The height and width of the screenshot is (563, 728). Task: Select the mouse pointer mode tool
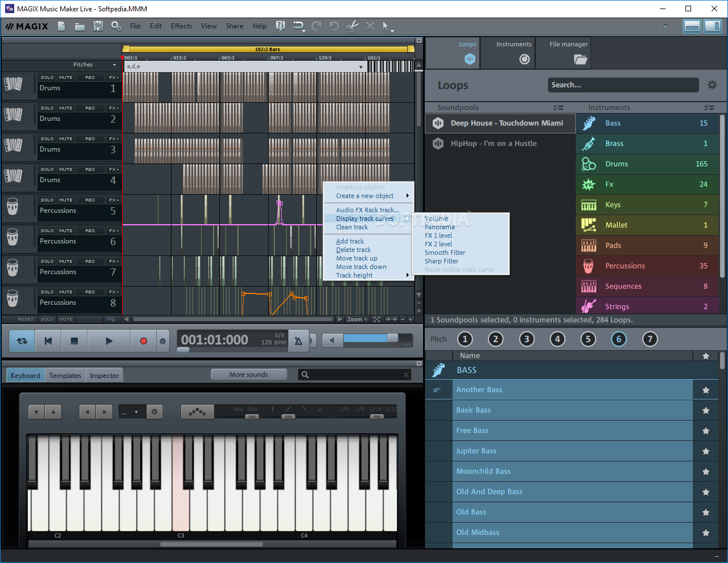coord(387,26)
